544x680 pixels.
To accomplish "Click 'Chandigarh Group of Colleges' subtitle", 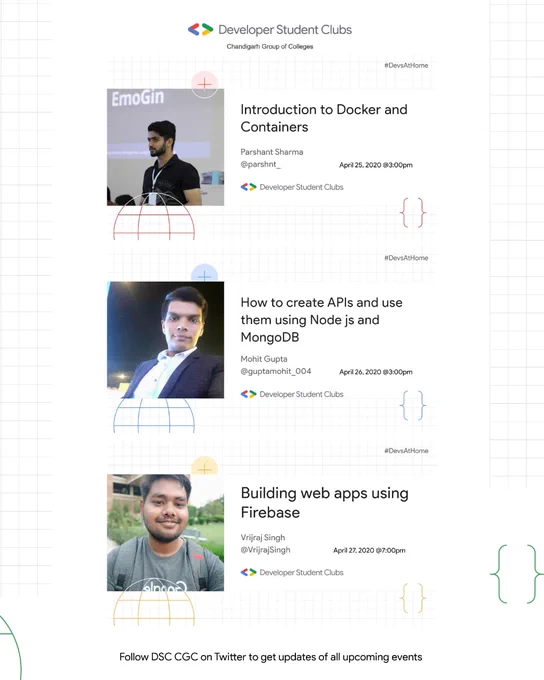I will pos(270,46).
